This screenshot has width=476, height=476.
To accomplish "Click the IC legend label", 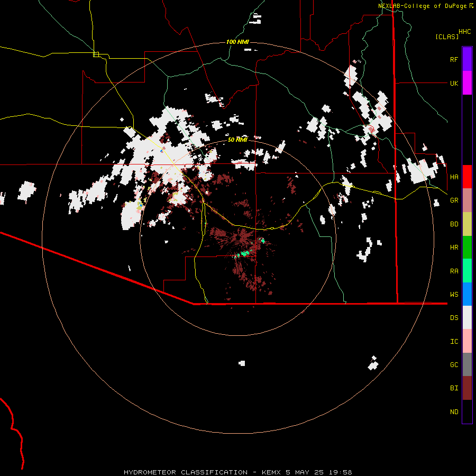I will point(454,342).
